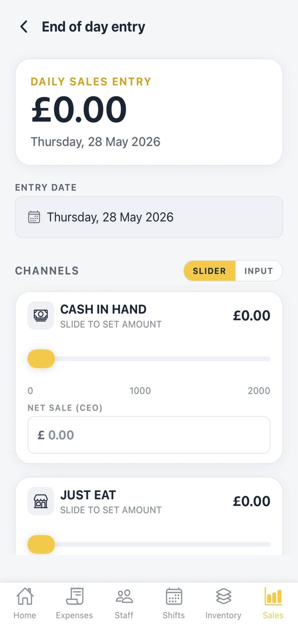Open the entry date picker field
This screenshot has height=644, width=298.
coord(149,217)
